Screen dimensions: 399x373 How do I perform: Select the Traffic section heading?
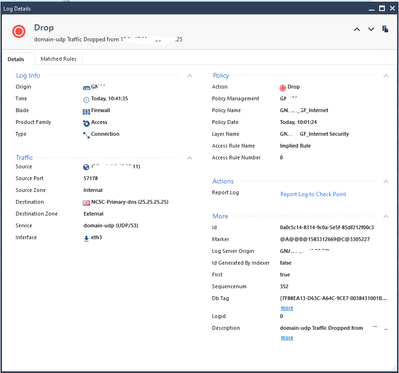24,157
